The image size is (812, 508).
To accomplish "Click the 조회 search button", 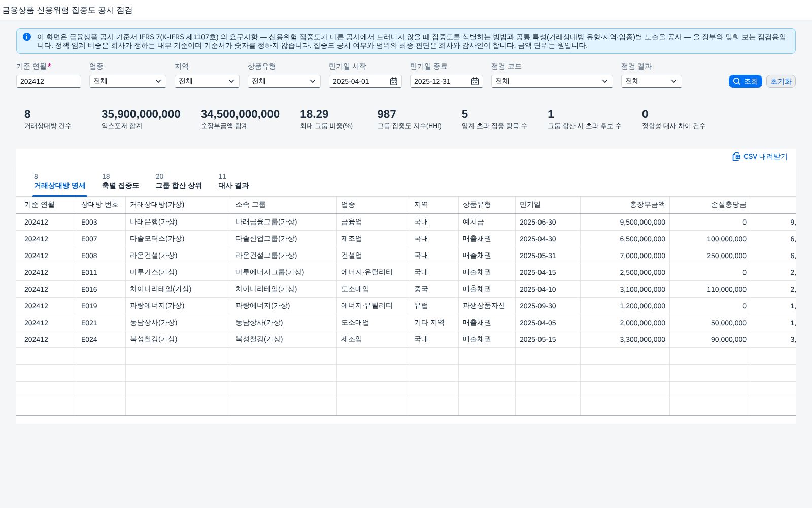I will click(746, 81).
